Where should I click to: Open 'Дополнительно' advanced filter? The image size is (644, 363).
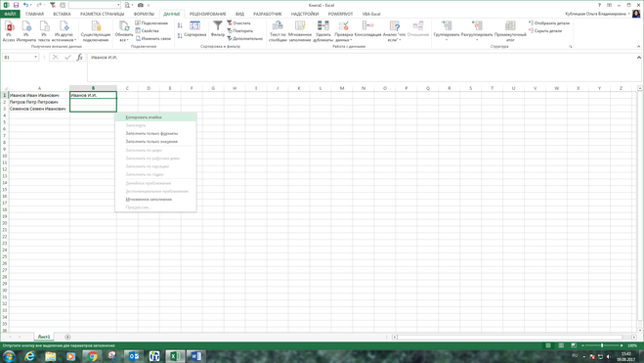coord(244,38)
